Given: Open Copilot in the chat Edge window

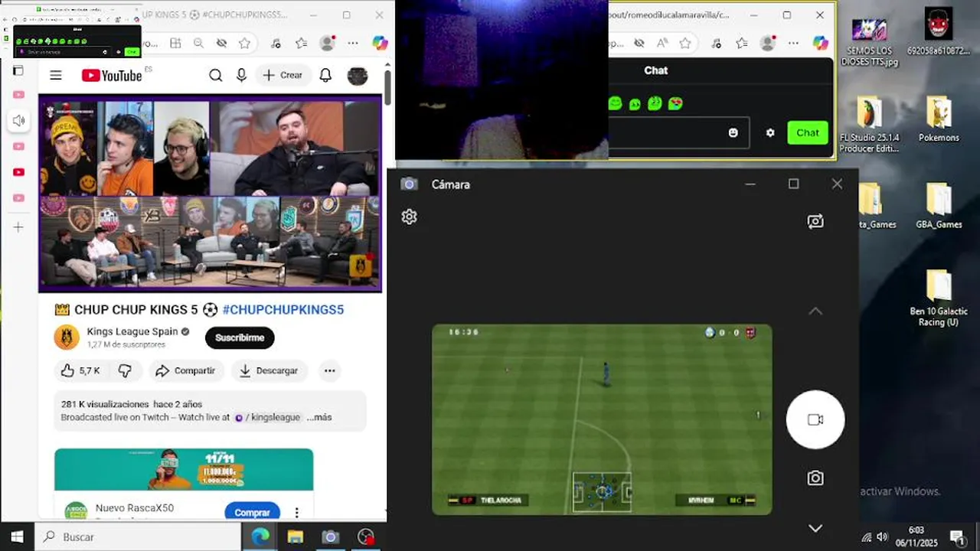Looking at the screenshot, I should (x=820, y=43).
